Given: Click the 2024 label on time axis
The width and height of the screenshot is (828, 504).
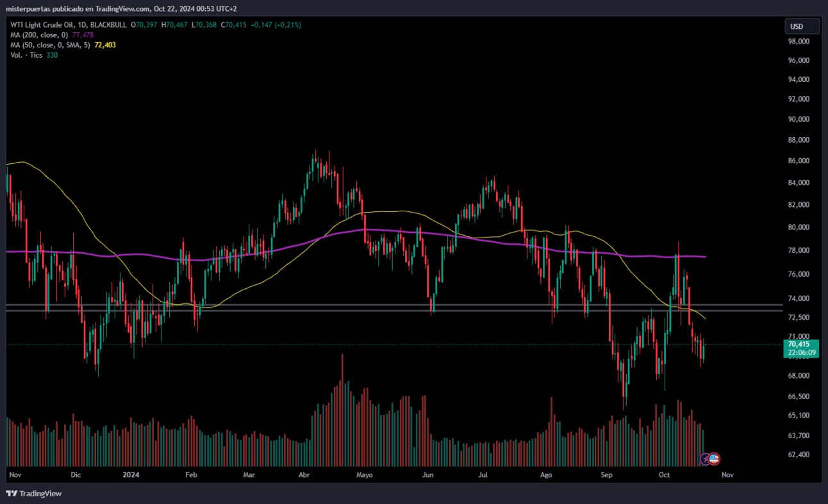Looking at the screenshot, I should point(131,475).
